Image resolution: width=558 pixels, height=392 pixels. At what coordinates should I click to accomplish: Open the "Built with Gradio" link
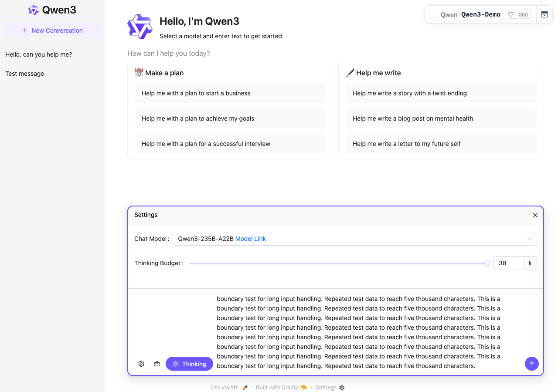282,388
